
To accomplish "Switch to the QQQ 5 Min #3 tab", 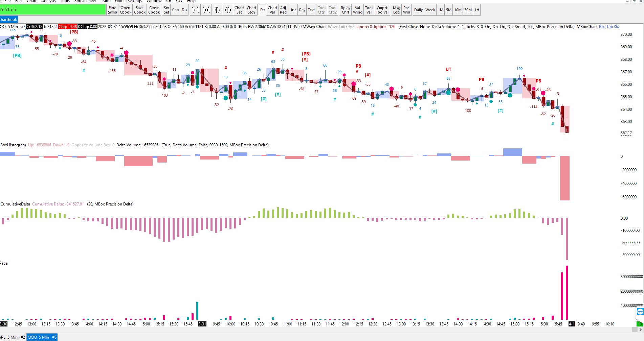I will click(x=42, y=337).
